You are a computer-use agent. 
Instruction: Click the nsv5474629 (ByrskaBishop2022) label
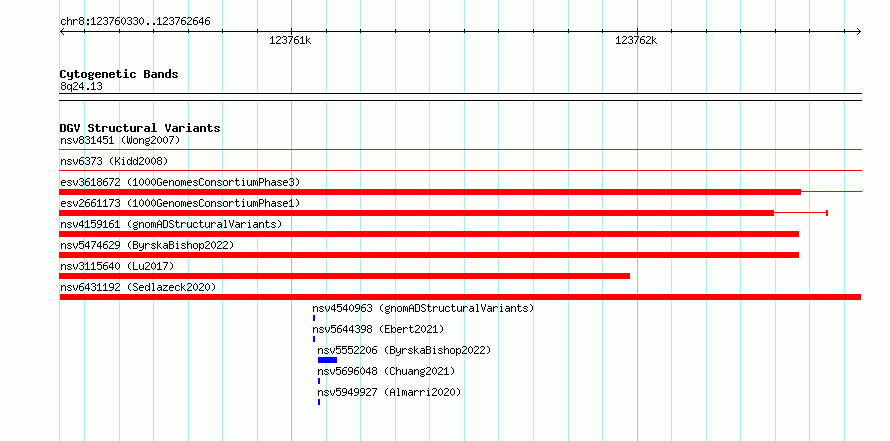(147, 245)
